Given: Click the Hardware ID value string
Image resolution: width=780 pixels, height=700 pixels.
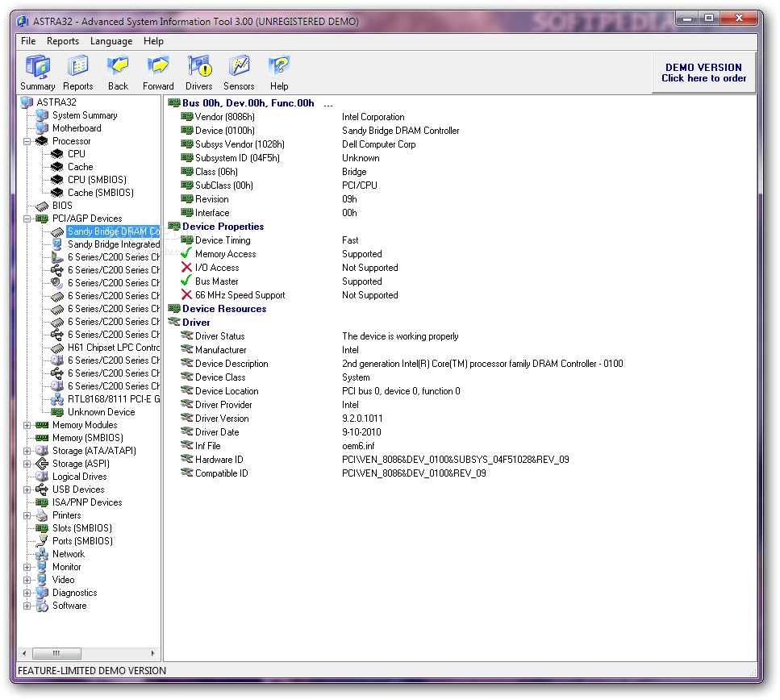Looking at the screenshot, I should 455,460.
